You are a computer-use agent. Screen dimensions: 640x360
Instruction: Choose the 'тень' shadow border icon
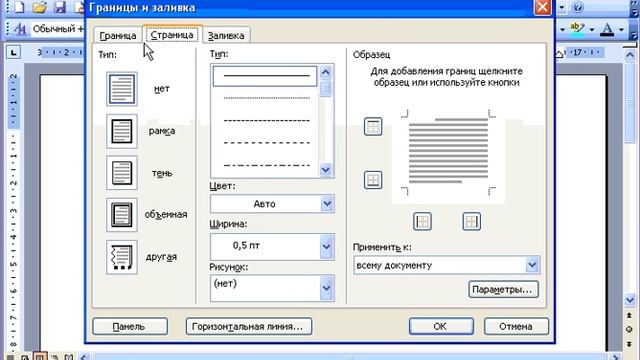[x=122, y=173]
